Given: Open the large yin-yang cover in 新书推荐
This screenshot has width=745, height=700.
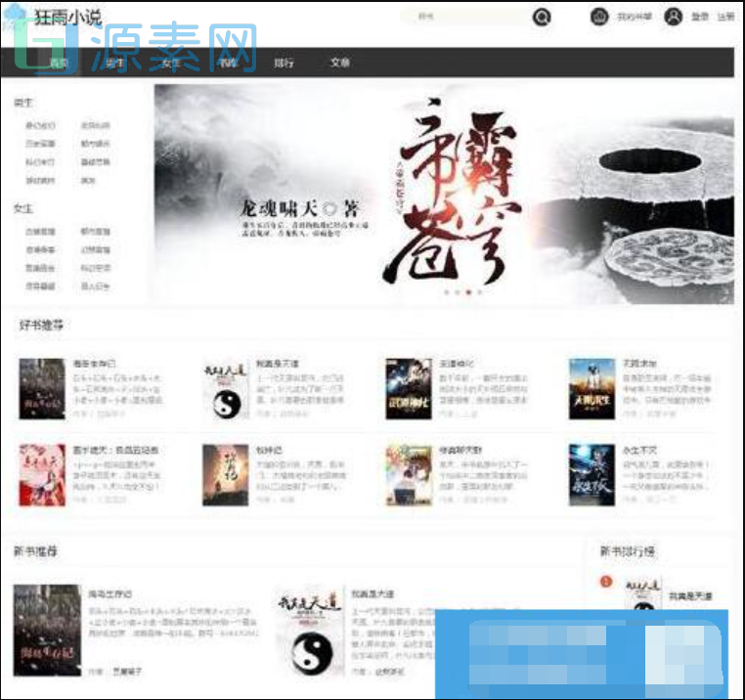Looking at the screenshot, I should 311,631.
